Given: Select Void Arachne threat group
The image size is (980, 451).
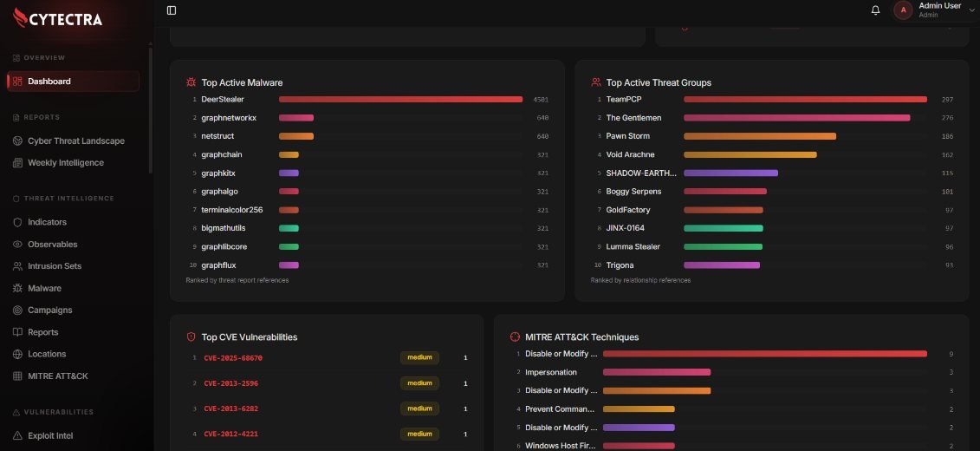Looking at the screenshot, I should (773, 154).
